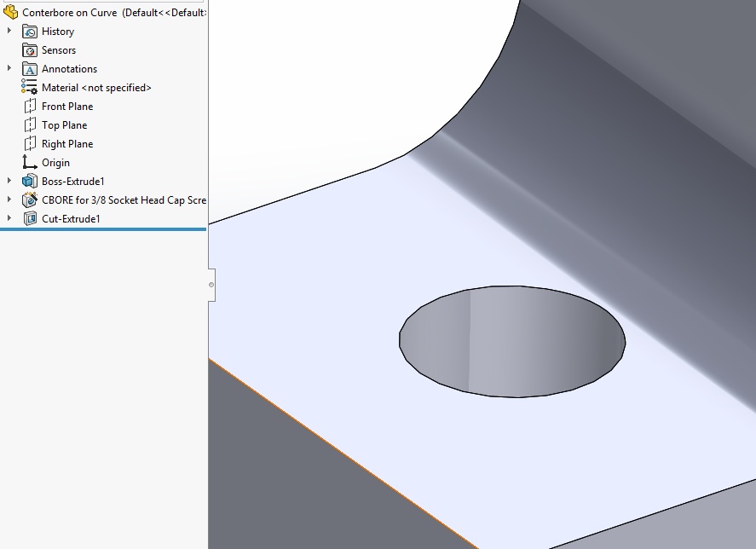The height and width of the screenshot is (549, 756).
Task: Select the 'Front Plane' label
Action: 67,107
